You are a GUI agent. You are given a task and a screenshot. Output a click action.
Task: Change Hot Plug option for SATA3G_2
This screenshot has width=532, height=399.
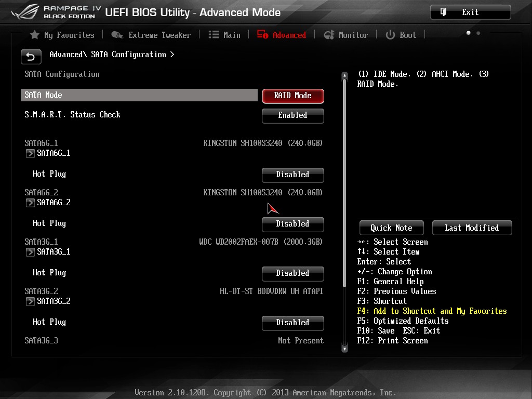click(293, 323)
